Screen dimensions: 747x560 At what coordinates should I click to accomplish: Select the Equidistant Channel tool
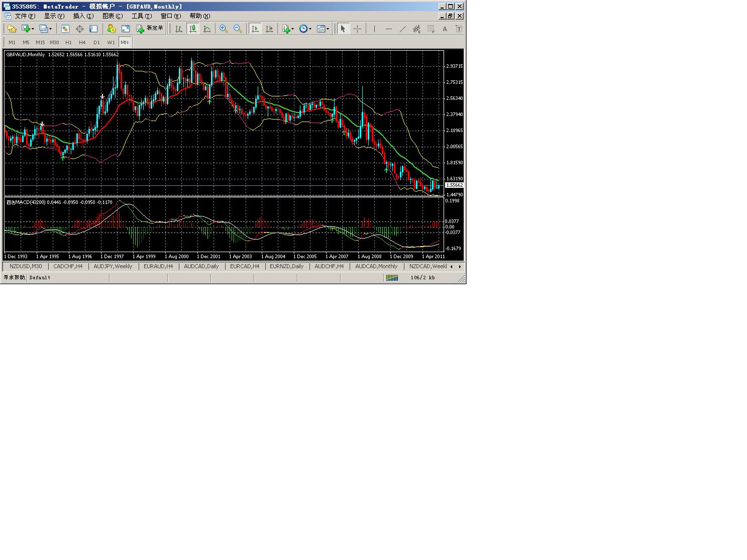[x=416, y=29]
